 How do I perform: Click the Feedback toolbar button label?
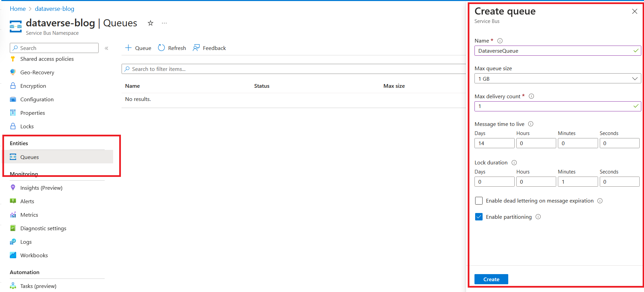coord(214,48)
